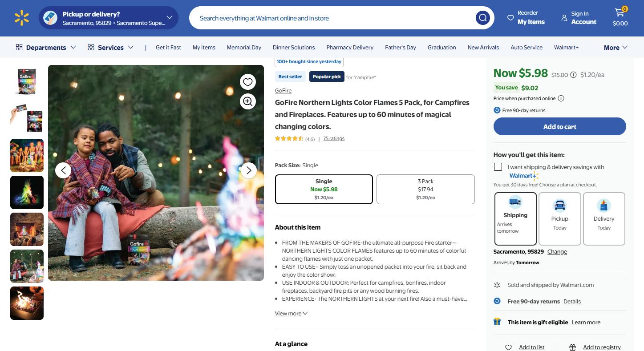Image resolution: width=644 pixels, height=351 pixels.
Task: Click the Walmart spark logo
Action: click(21, 18)
